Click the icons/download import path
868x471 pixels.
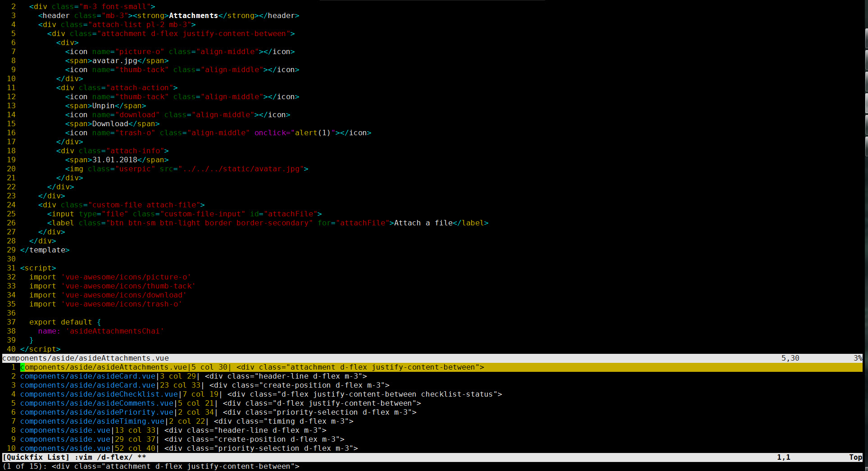point(124,295)
